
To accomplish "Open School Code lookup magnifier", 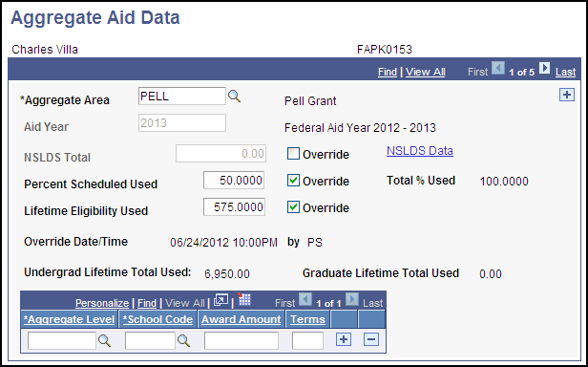I will coord(183,340).
